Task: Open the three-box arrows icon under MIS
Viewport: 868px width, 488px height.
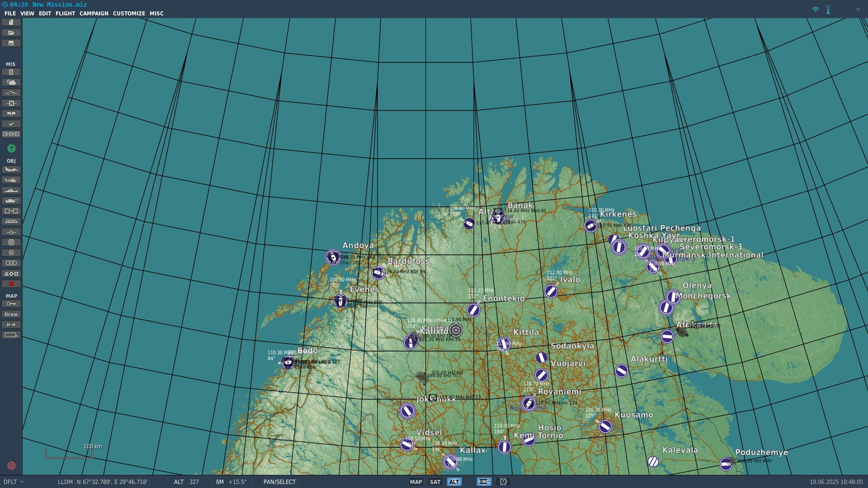Action: point(11,134)
